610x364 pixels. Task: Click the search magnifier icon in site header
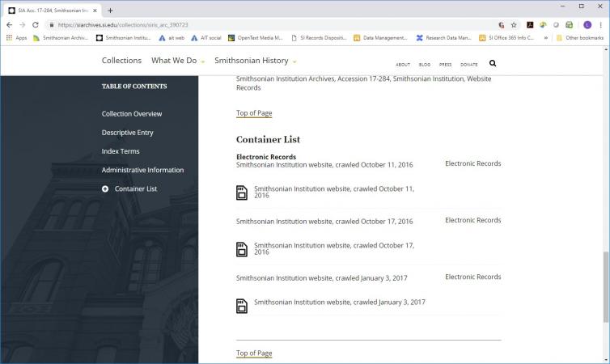pos(493,63)
